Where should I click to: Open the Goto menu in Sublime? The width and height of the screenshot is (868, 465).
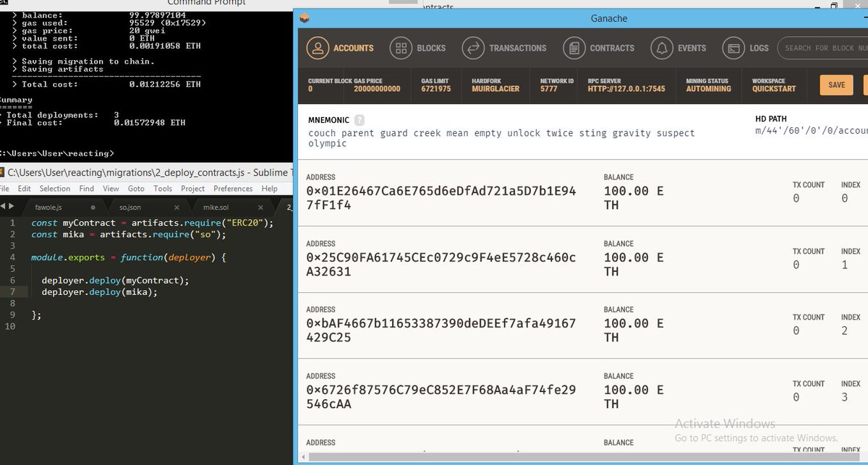[x=136, y=189]
